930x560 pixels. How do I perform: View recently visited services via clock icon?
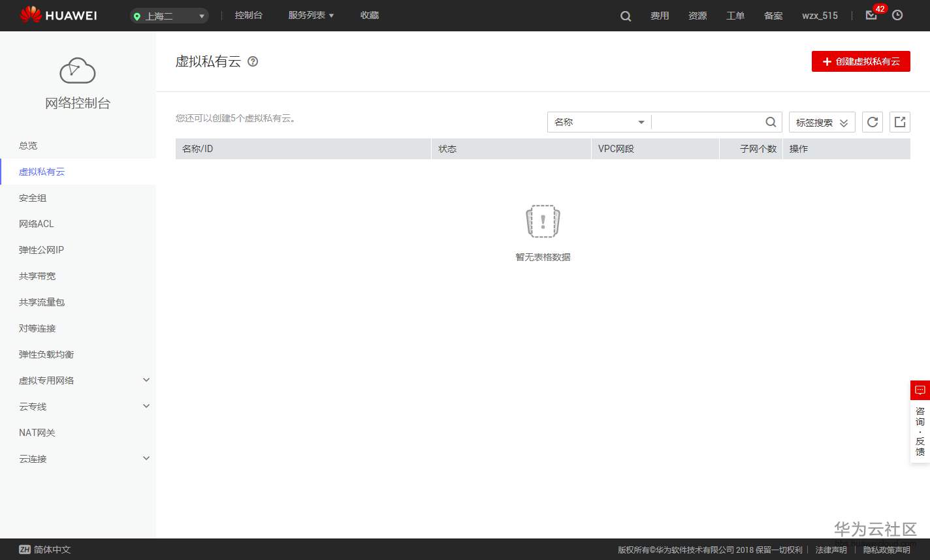point(898,15)
